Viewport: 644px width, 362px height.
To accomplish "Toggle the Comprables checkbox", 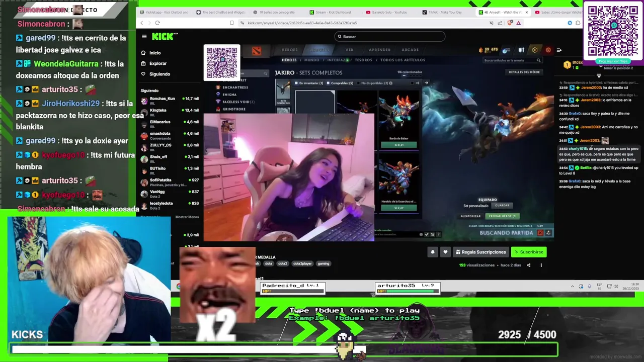I will 328,83.
